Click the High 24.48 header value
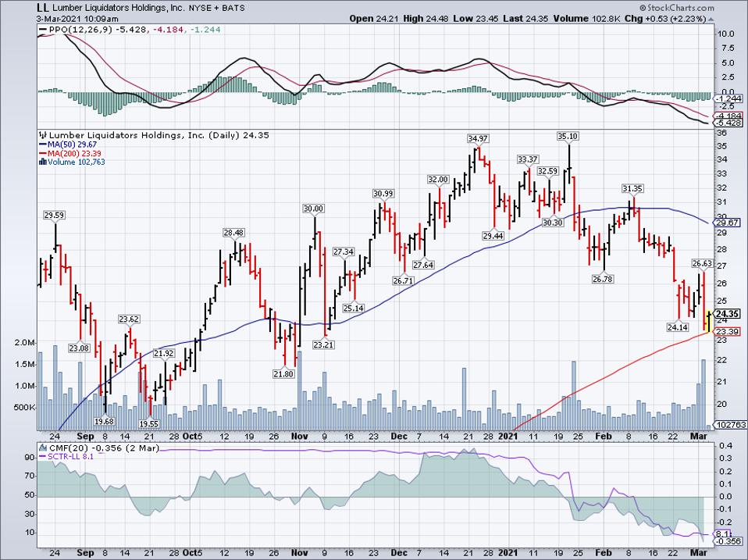Screen dimensions: 748x560 click(x=426, y=19)
